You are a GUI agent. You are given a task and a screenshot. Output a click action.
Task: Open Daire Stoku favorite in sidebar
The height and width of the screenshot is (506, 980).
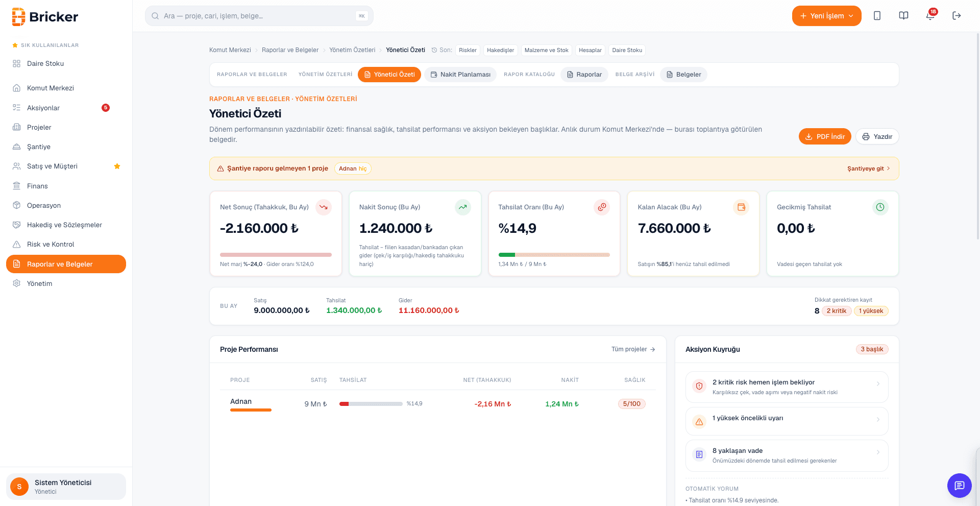click(66, 64)
